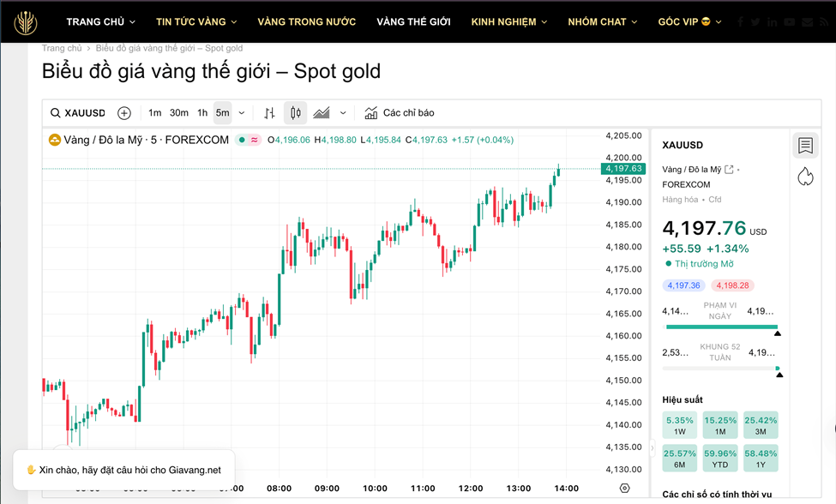Open the Các chỉ báo indicators button
The height and width of the screenshot is (504, 836).
(400, 113)
